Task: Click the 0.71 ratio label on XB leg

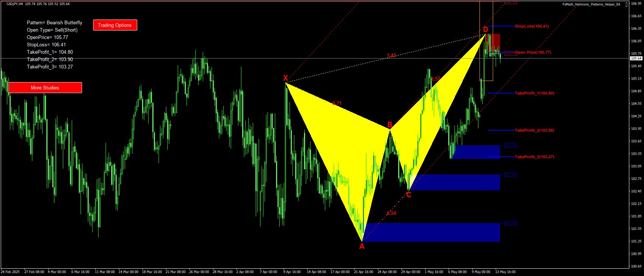Action: click(337, 103)
